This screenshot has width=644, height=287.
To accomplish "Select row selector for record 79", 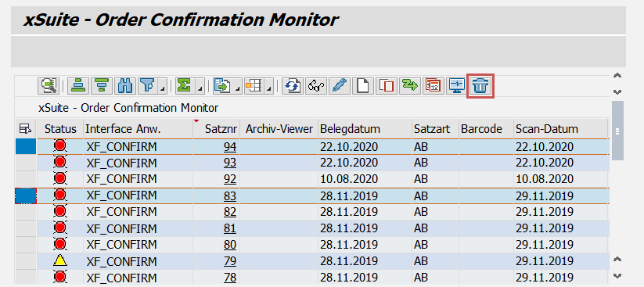I will click(x=26, y=261).
